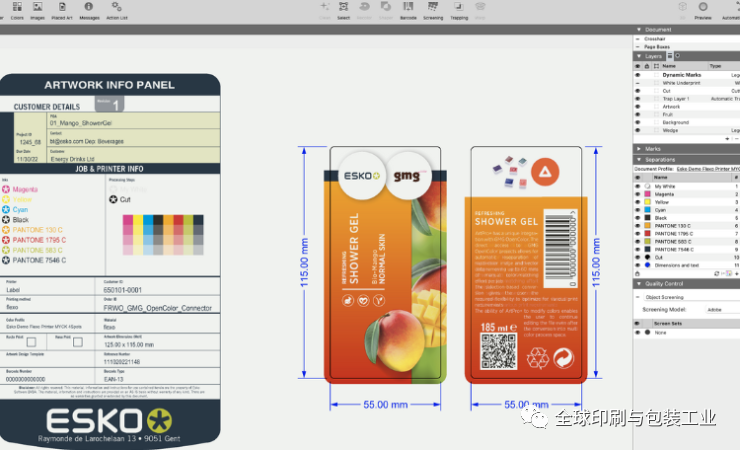Click the Trapping tool icon
740x450 pixels.
[459, 12]
